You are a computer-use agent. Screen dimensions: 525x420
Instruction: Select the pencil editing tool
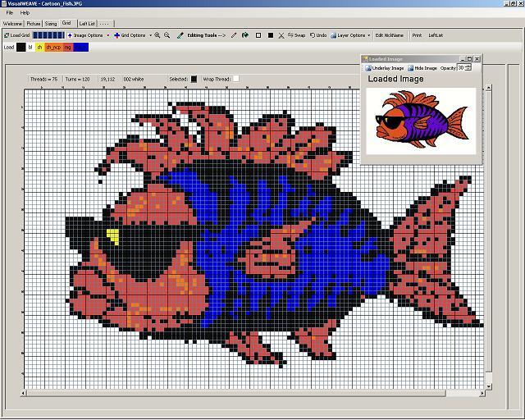click(x=234, y=35)
